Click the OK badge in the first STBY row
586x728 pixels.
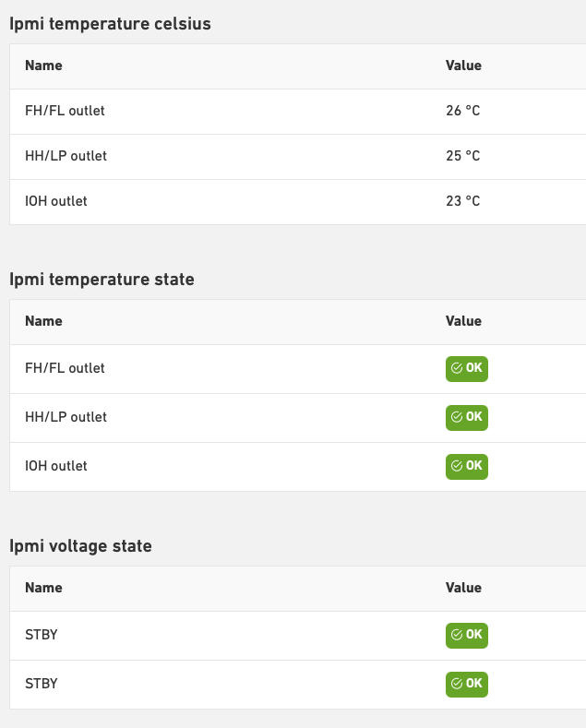[x=466, y=635]
